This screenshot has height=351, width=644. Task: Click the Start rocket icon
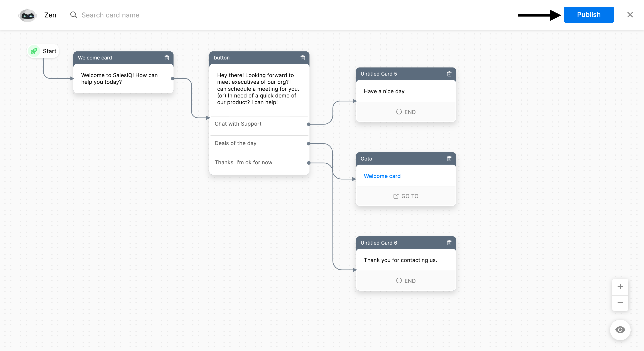34,51
